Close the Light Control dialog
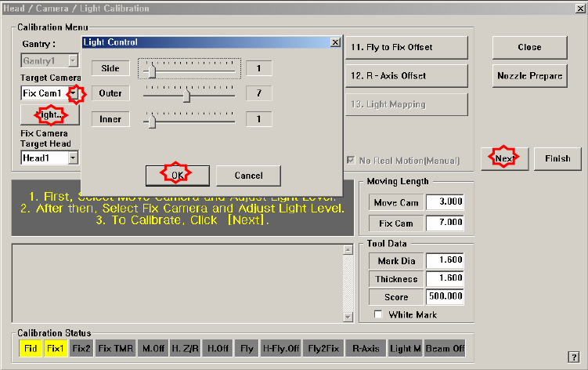The height and width of the screenshot is (370, 588). click(x=335, y=42)
